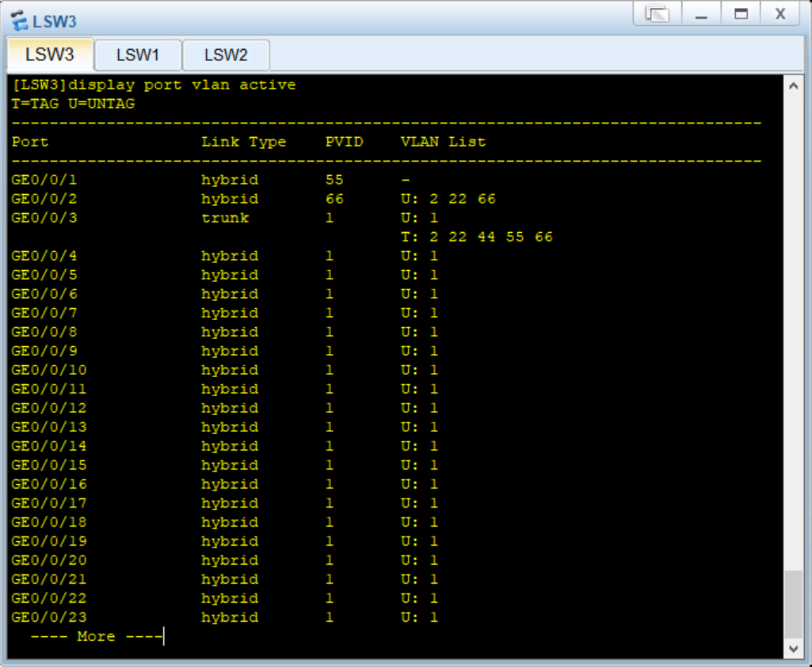Click 'U: 2 22 66' VLAN list
The width and height of the screenshot is (812, 667).
(x=448, y=199)
